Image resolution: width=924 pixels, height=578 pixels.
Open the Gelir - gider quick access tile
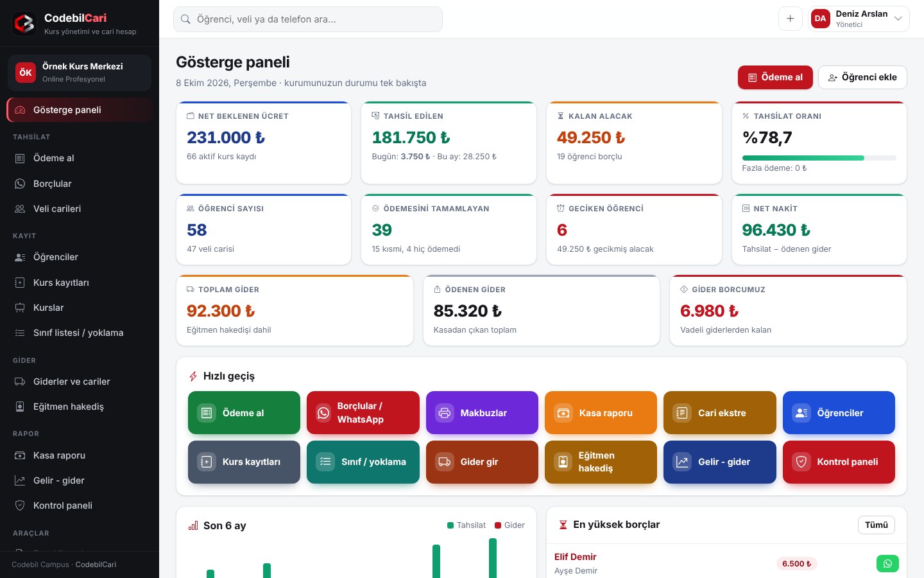click(x=720, y=462)
